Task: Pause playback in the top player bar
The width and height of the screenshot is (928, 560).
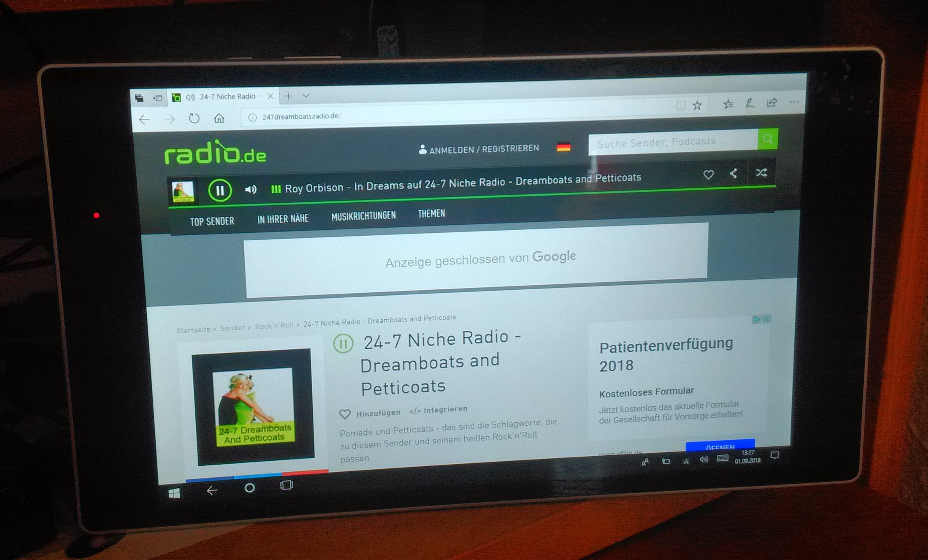Action: [x=220, y=190]
